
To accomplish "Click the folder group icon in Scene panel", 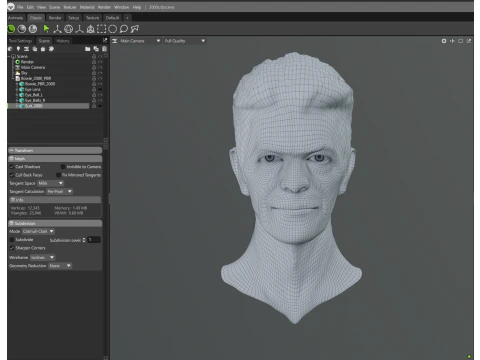I will coord(88,49).
